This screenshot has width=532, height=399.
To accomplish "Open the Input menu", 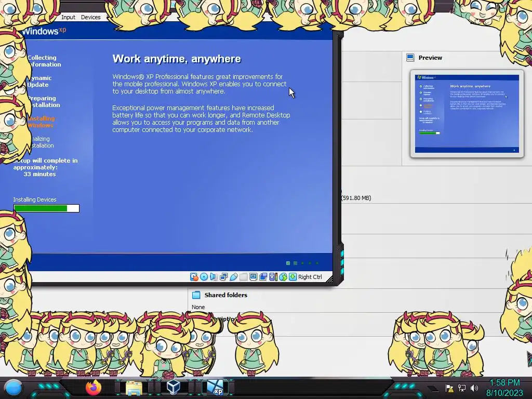I will [x=68, y=17].
